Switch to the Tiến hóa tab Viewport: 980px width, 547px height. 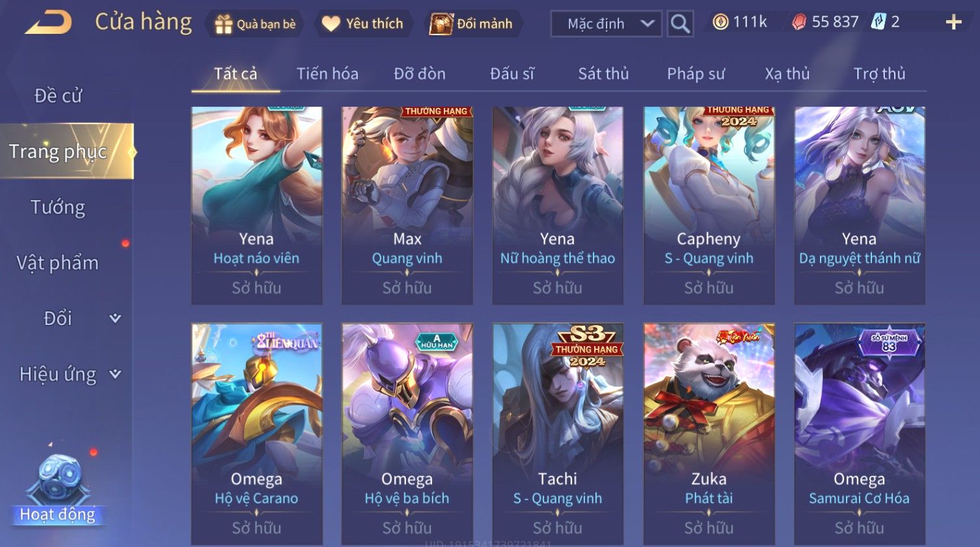[x=327, y=73]
